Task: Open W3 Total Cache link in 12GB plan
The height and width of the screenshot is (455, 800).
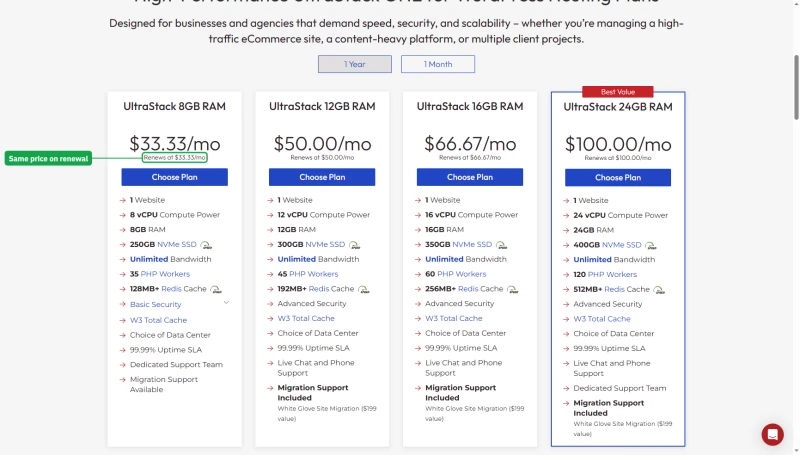Action: 306,318
